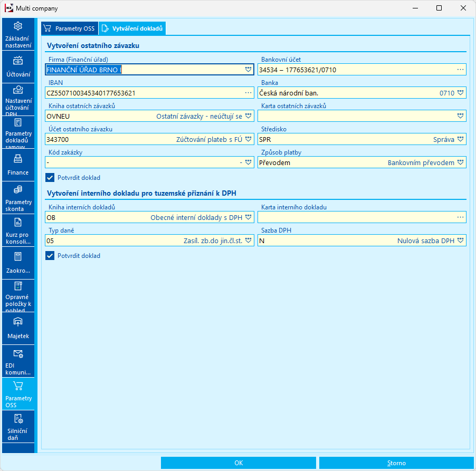
Task: Open Nastavení účtování DPH section
Action: click(x=18, y=100)
